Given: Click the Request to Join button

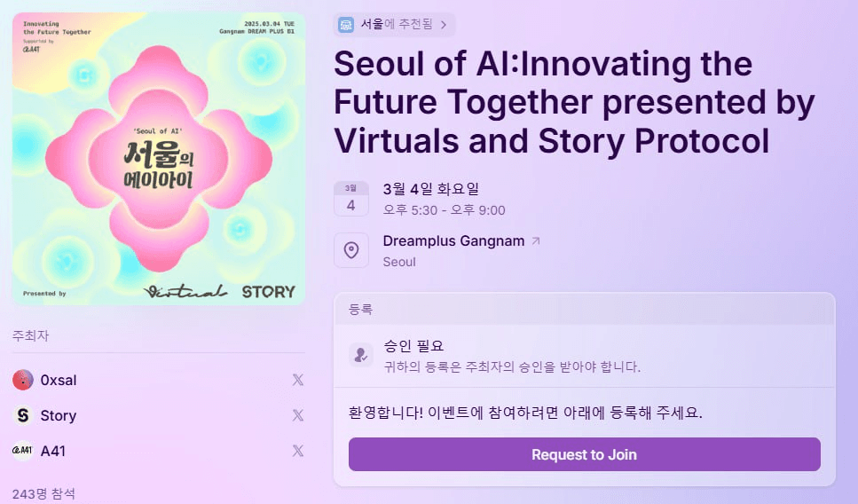Looking at the screenshot, I should pos(585,454).
